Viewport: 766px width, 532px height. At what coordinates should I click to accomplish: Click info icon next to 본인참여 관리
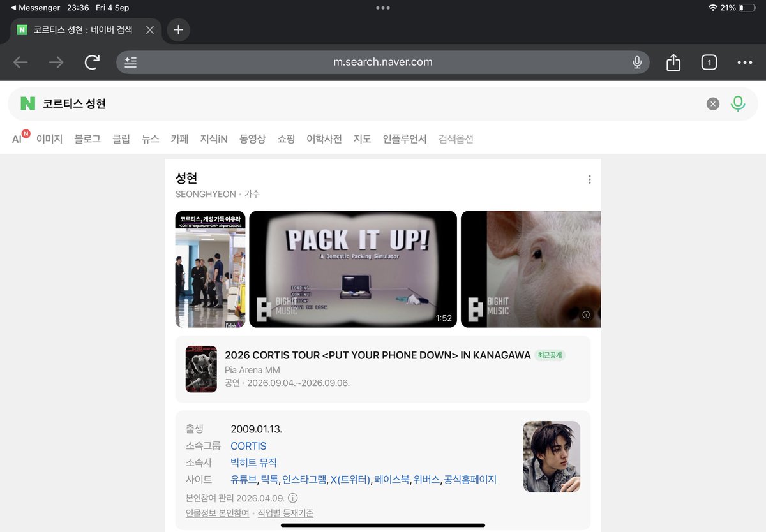[x=293, y=498]
